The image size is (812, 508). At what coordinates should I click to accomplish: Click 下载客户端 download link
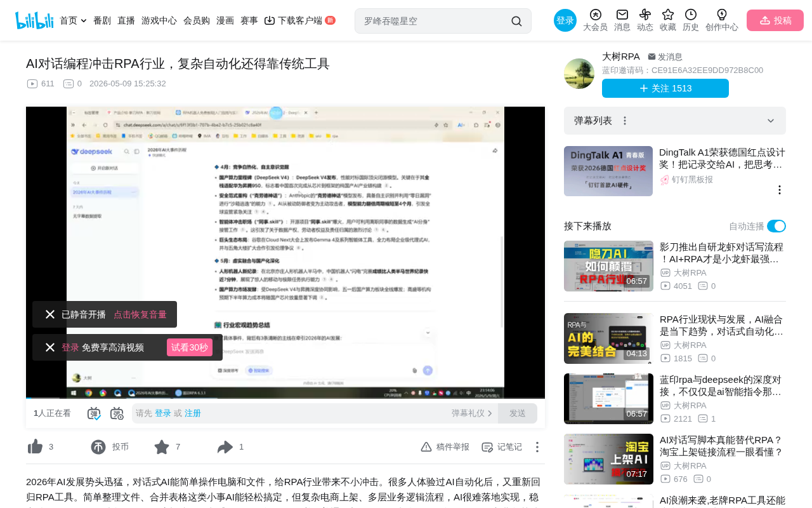point(299,20)
